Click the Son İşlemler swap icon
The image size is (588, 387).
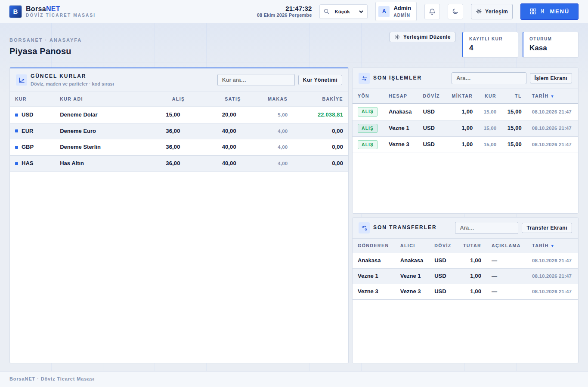(x=364, y=78)
